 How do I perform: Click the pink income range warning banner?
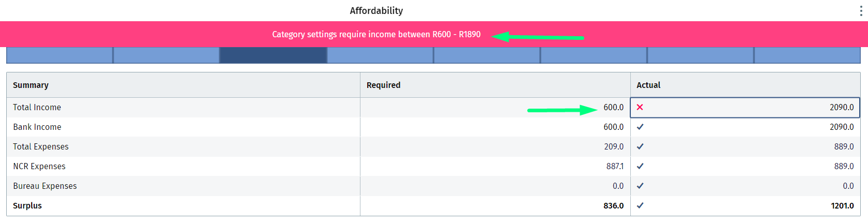(x=434, y=34)
